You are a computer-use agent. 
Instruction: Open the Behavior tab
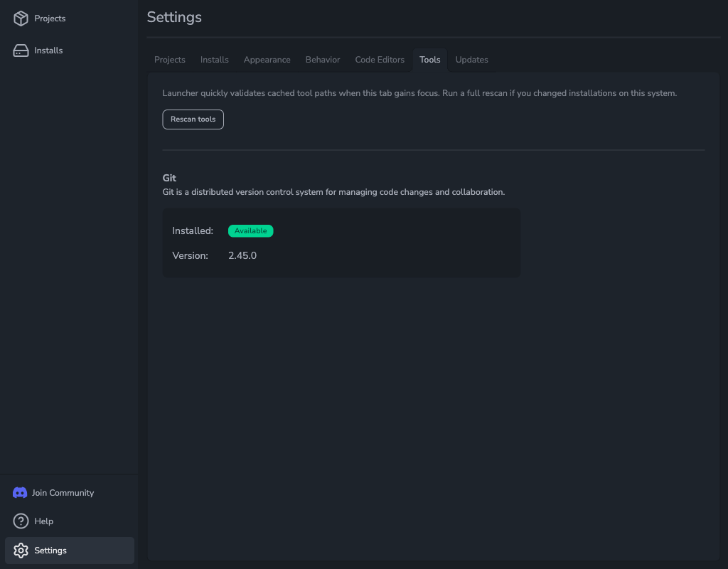323,60
